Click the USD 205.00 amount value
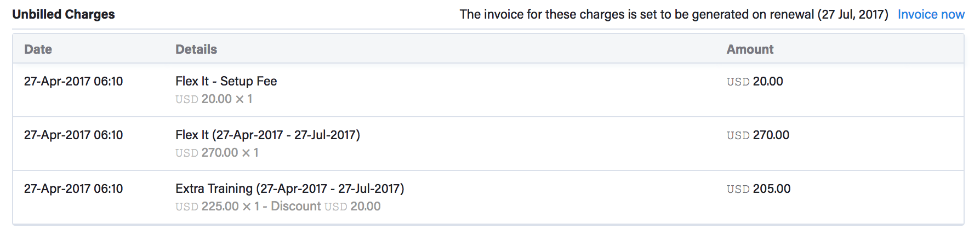 click(x=759, y=189)
